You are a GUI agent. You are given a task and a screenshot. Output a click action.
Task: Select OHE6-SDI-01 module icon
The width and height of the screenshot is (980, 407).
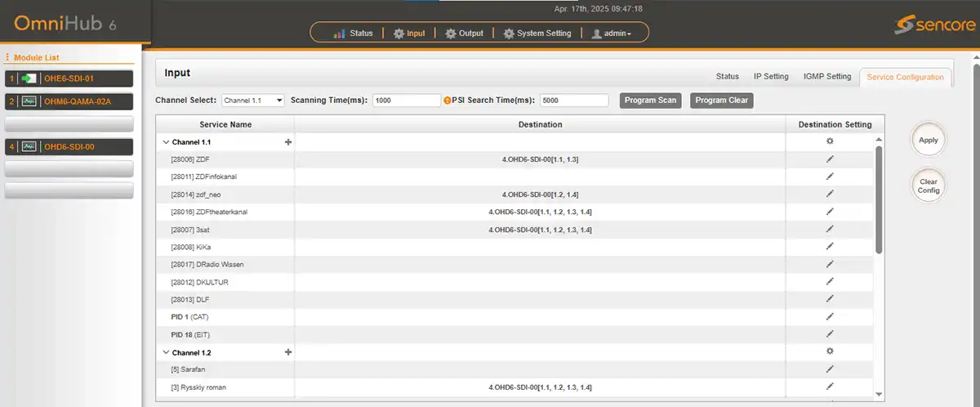tap(29, 78)
